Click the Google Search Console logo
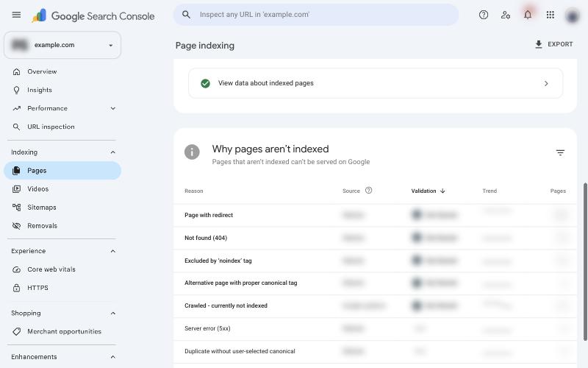Screen dimensions: 588x368 93,15
